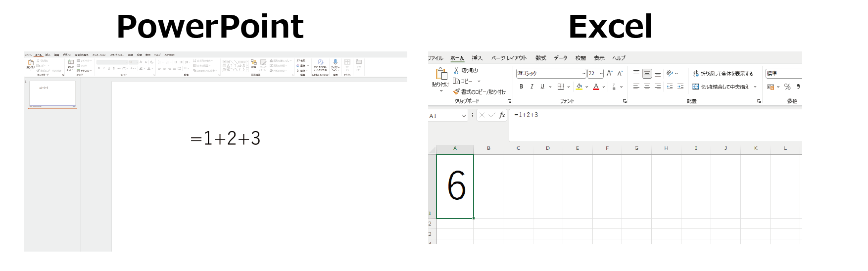
Task: Switch to the Excel ページレイアウト tab
Action: (x=509, y=58)
